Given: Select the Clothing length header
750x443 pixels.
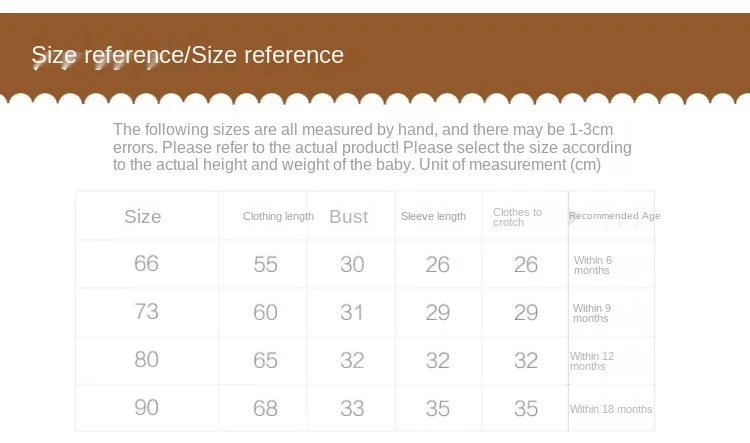Looking at the screenshot, I should pos(278,216).
